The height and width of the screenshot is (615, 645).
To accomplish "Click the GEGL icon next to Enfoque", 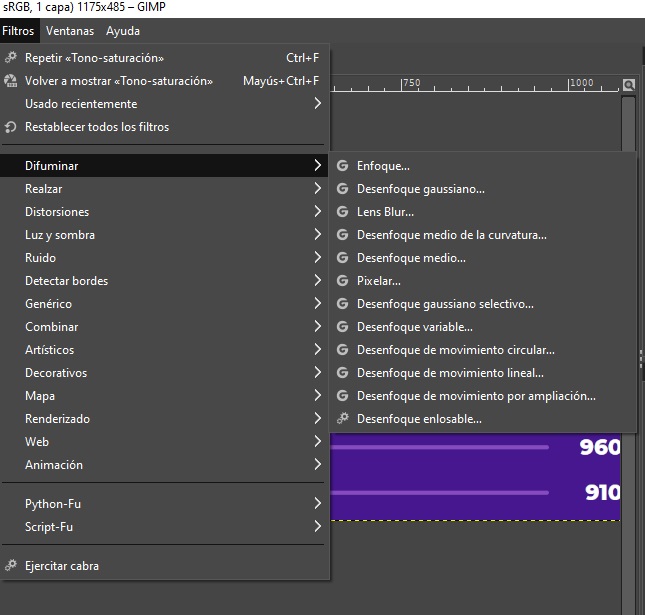I will click(342, 166).
